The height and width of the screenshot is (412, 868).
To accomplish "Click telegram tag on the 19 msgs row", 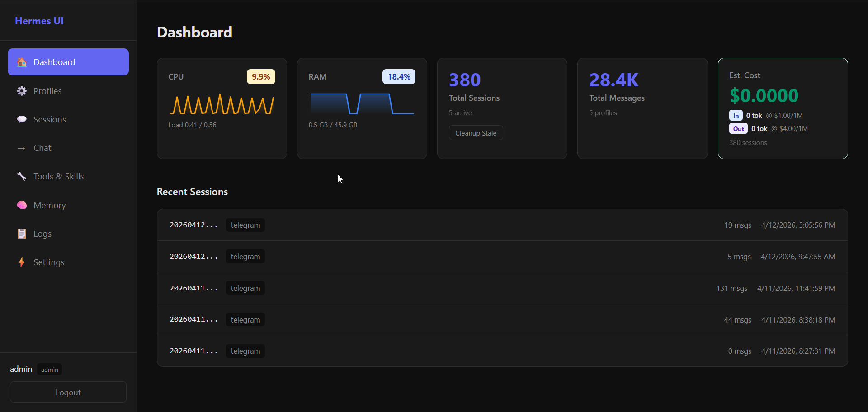I will pyautogui.click(x=245, y=225).
